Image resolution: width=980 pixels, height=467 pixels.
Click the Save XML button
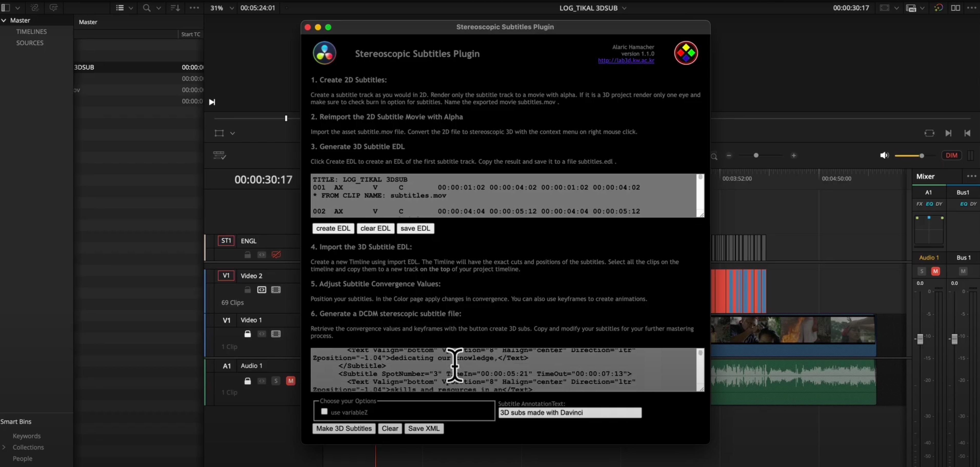click(x=424, y=428)
